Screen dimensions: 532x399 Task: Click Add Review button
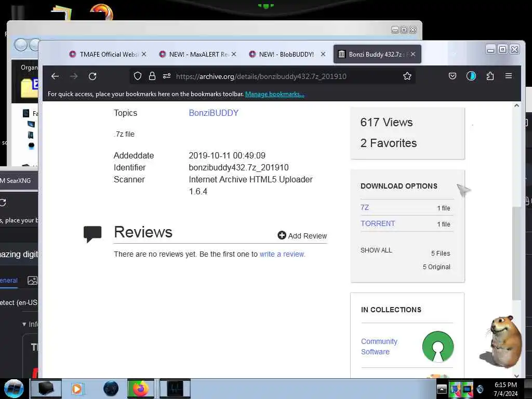[302, 235]
